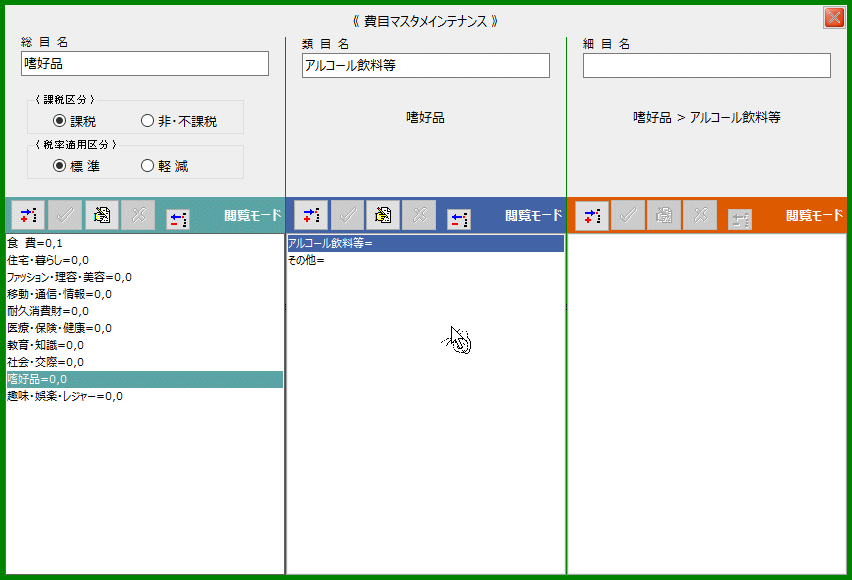Click the delete-row icon in the teal toolbar
The height and width of the screenshot is (580, 852).
coord(178,219)
